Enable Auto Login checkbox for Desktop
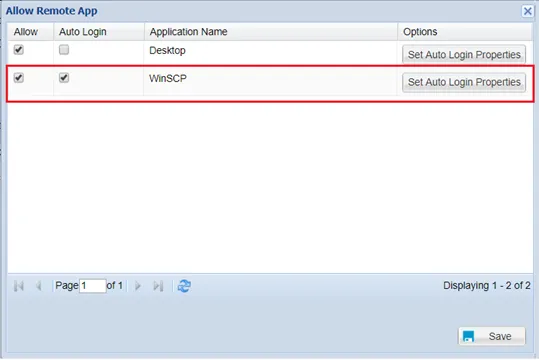Screen dimensions: 539x360 (x=64, y=50)
